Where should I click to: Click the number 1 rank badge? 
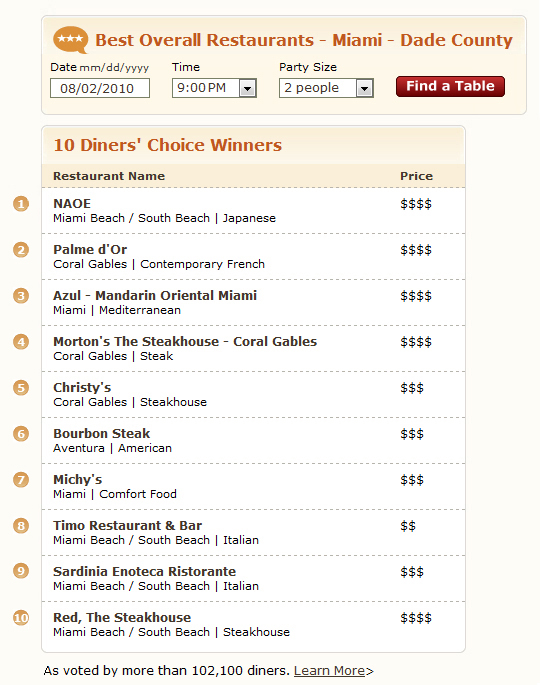coord(21,204)
